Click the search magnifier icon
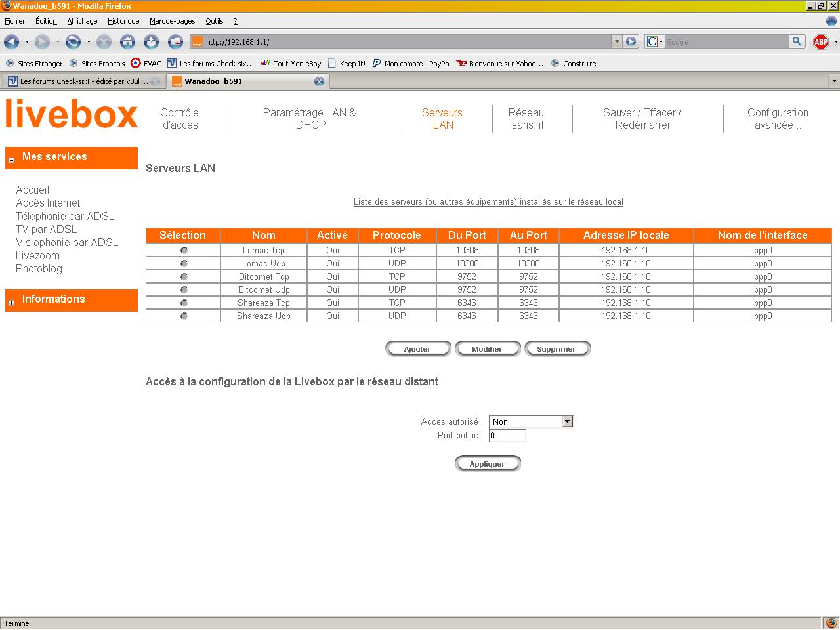 tap(797, 41)
